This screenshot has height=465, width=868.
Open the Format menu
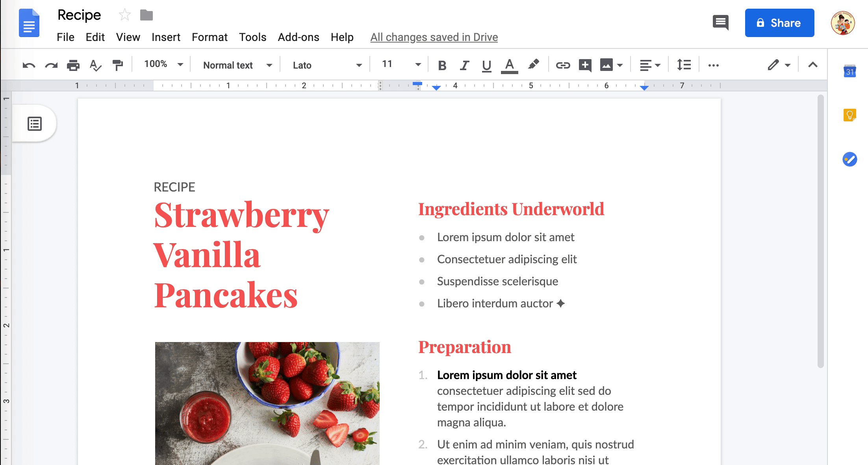[209, 37]
